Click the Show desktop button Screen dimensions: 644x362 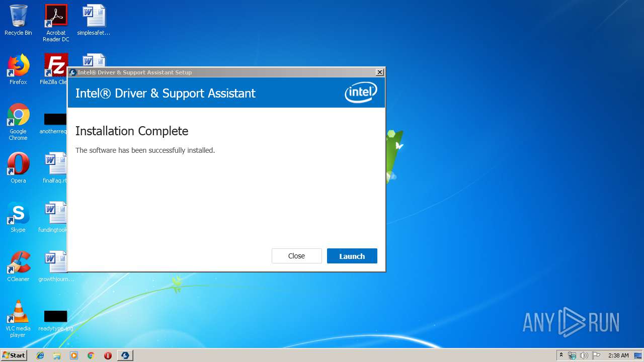tap(638, 355)
